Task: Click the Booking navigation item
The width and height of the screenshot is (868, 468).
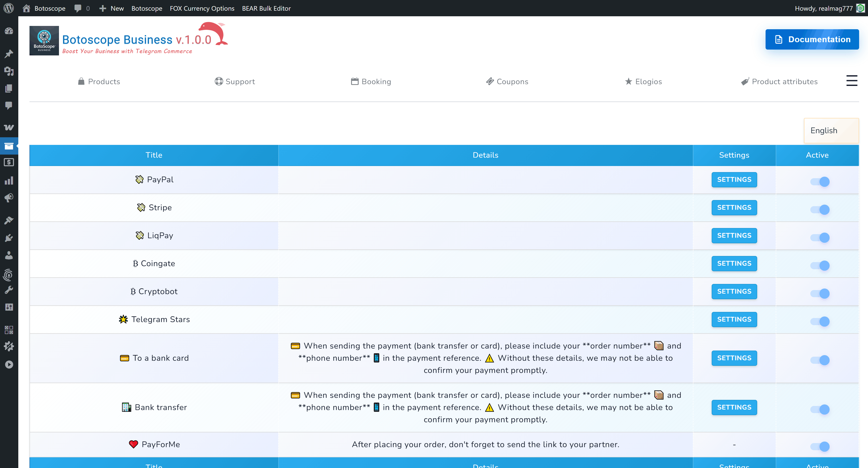Action: (x=371, y=81)
